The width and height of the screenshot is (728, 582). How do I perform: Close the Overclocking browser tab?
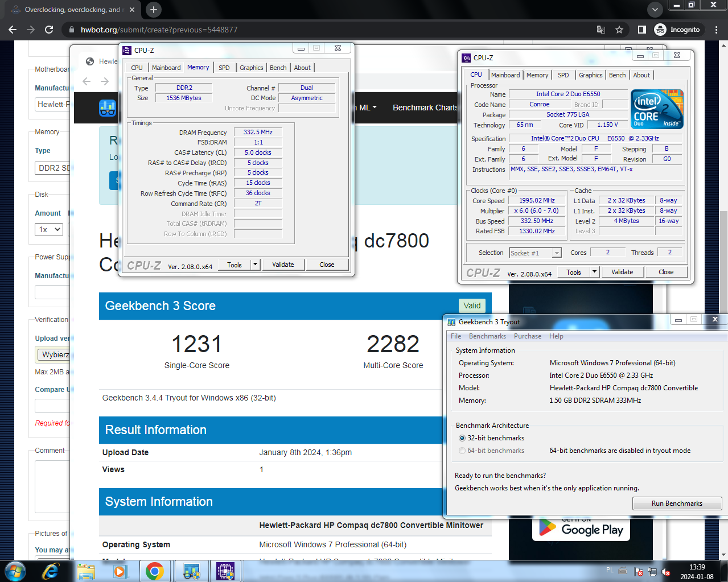click(x=132, y=10)
